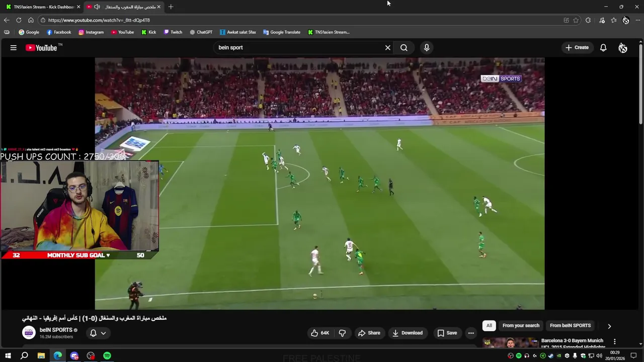Open the browser home page
Image resolution: width=644 pixels, height=362 pixels.
pyautogui.click(x=31, y=20)
